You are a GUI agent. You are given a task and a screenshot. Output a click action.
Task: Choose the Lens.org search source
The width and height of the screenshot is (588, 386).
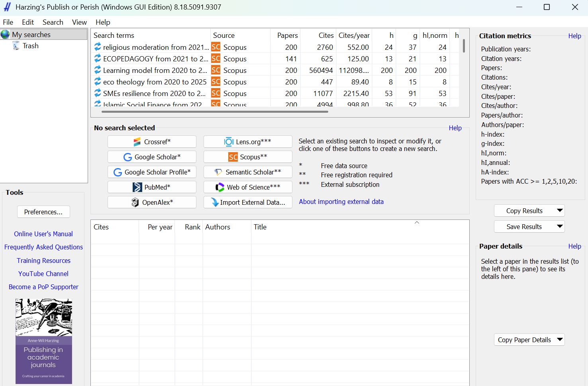point(248,142)
